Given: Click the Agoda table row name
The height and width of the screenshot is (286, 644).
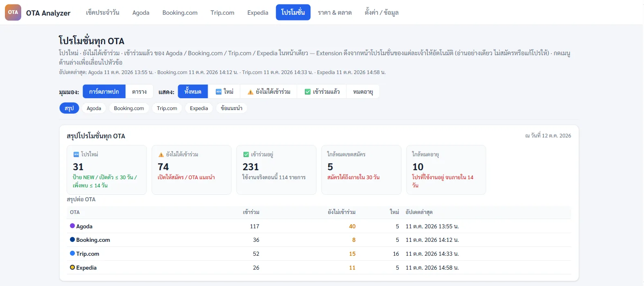Looking at the screenshot, I should click(84, 226).
